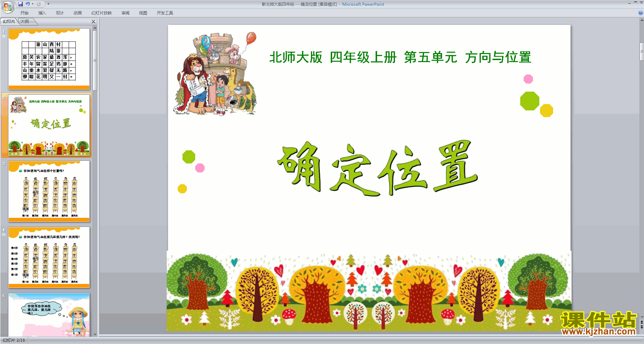Screen dimensions: 644x344
Task: Restore down the PowerPoint window
Action: click(635, 3)
